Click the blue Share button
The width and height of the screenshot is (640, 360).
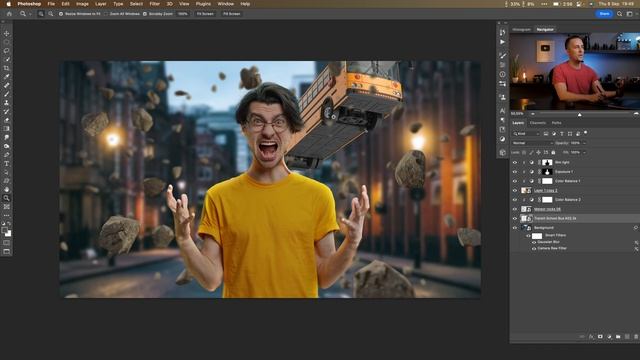click(x=604, y=14)
